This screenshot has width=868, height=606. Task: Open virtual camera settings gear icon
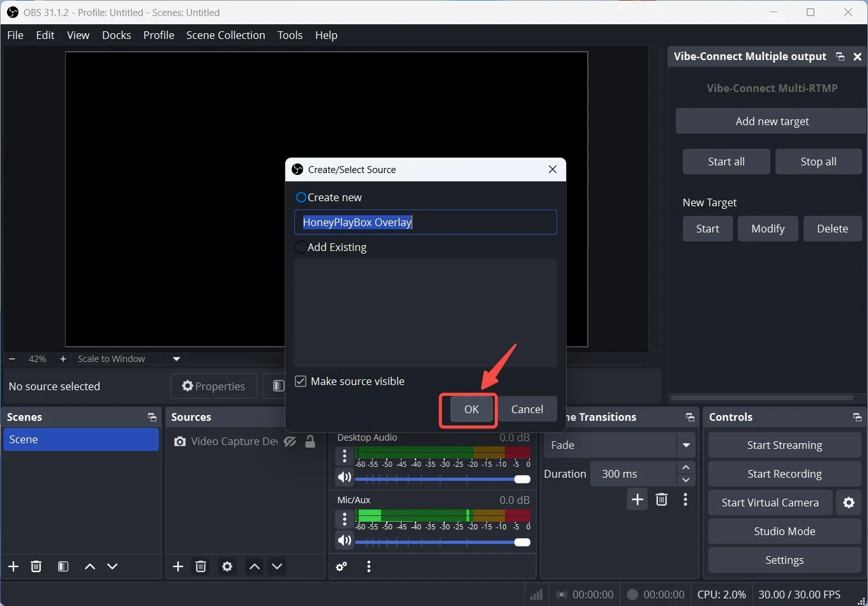point(848,503)
